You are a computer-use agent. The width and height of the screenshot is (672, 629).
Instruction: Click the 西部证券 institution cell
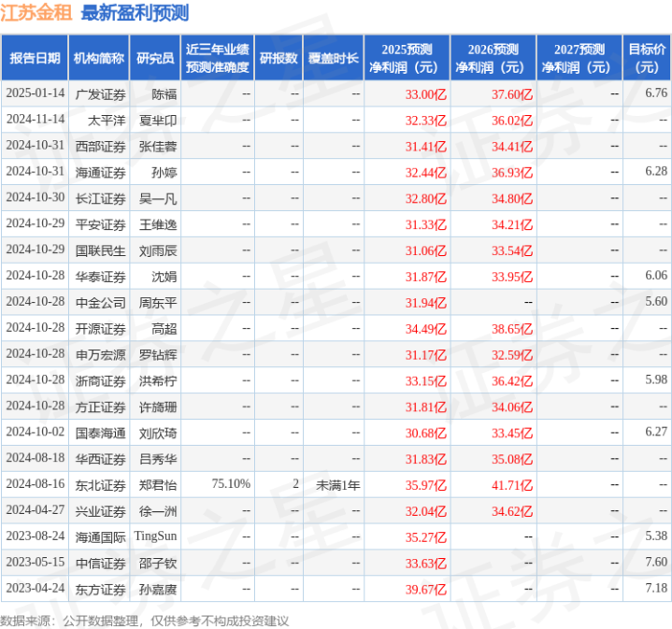click(x=100, y=147)
